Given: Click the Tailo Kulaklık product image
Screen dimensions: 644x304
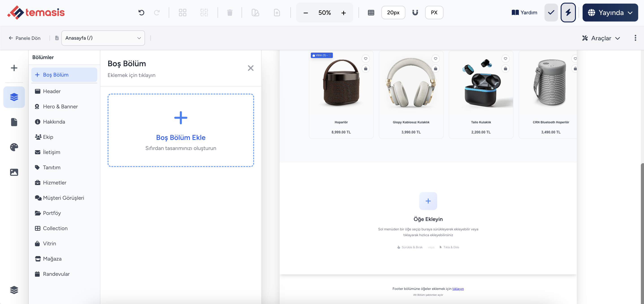Looking at the screenshot, I should [x=481, y=83].
